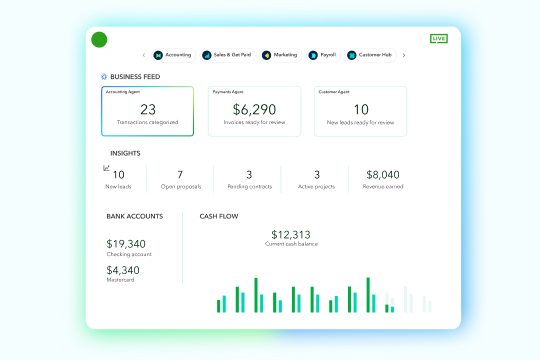Switch to the Payroll tab
This screenshot has width=540, height=360.
click(x=323, y=55)
